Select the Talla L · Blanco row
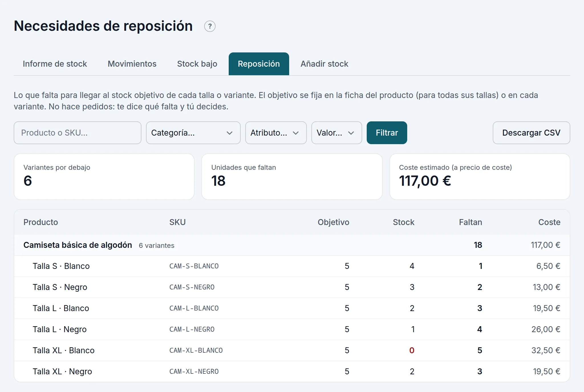 [292, 308]
